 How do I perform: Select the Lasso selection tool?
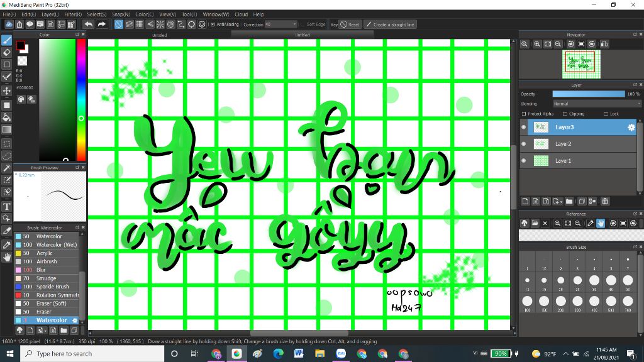click(x=6, y=156)
